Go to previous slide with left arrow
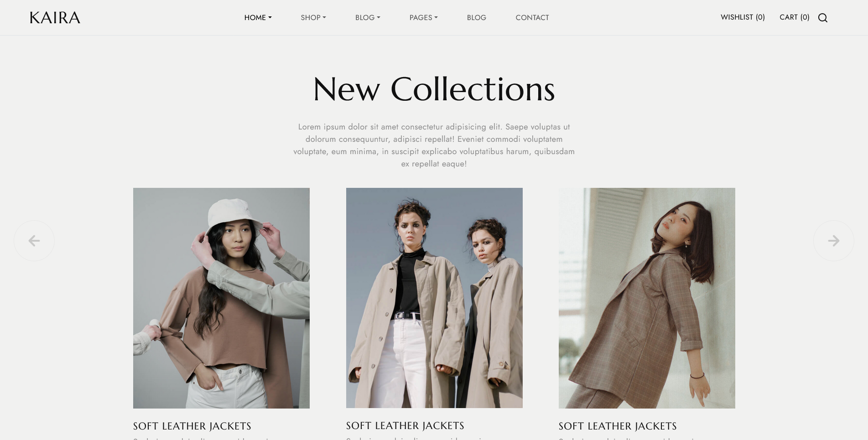 tap(34, 241)
